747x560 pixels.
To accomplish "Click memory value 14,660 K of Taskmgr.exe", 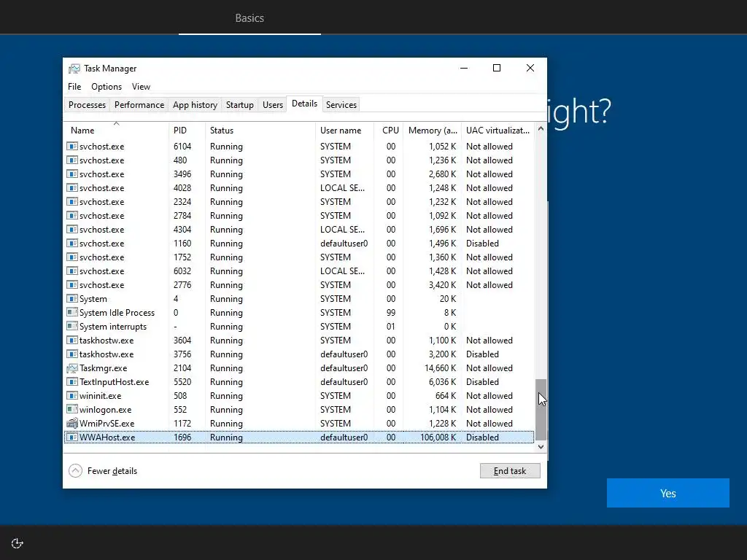I will pos(440,368).
